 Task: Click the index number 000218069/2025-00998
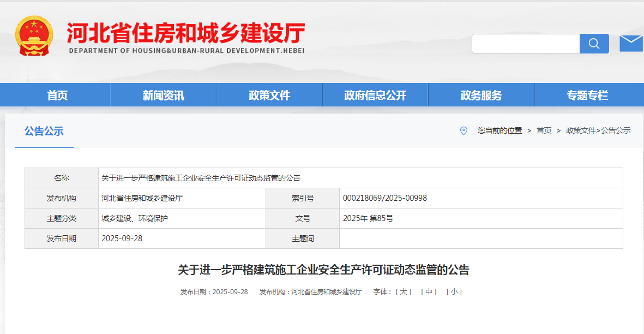click(x=385, y=198)
